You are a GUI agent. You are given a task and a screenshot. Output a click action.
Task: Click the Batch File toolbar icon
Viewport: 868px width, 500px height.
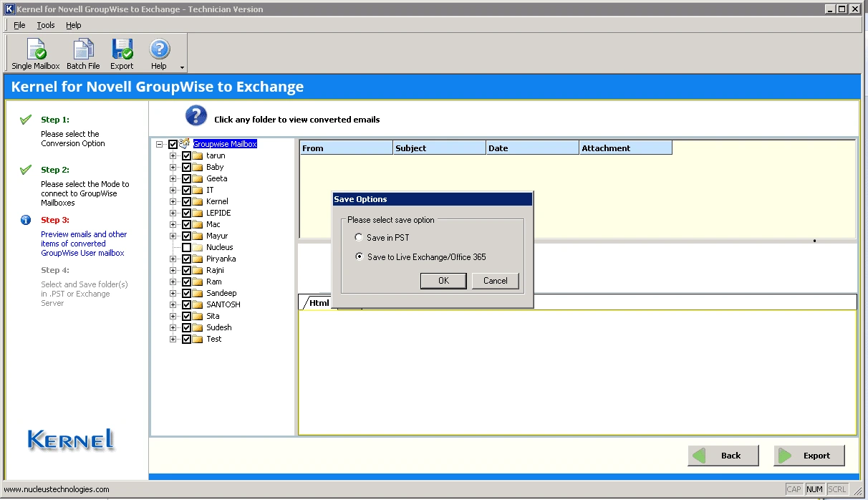point(83,49)
